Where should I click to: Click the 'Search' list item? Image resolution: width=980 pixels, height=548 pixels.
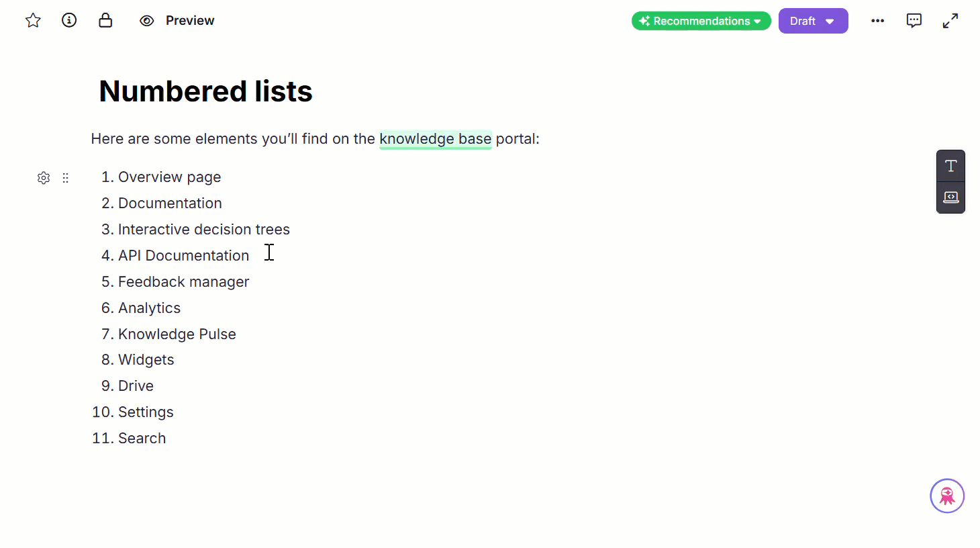[142, 439]
